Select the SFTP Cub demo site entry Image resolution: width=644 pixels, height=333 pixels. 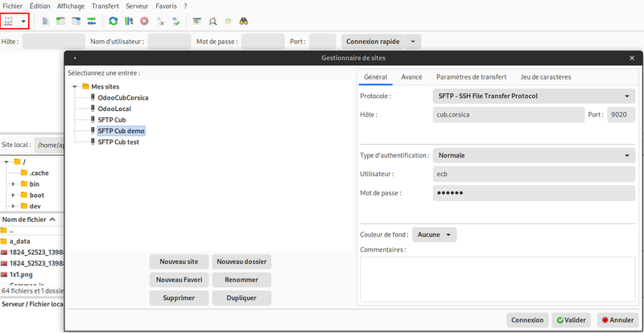pos(122,131)
